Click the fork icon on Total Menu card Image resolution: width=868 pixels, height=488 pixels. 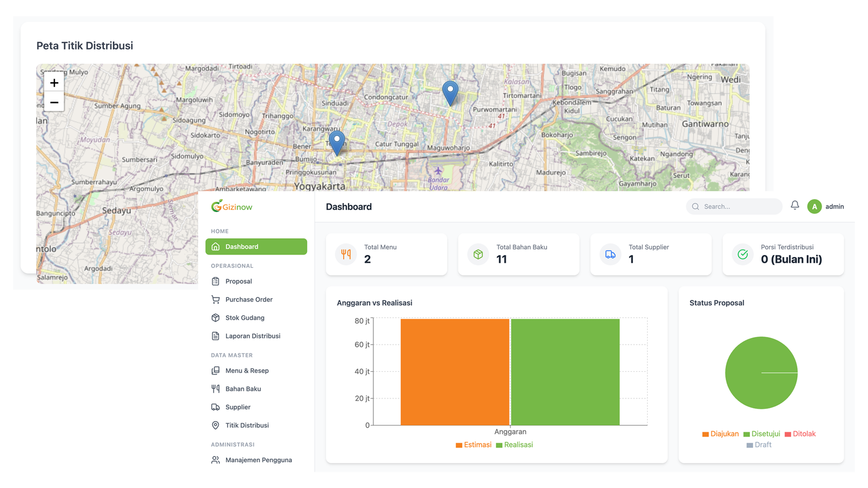(346, 254)
